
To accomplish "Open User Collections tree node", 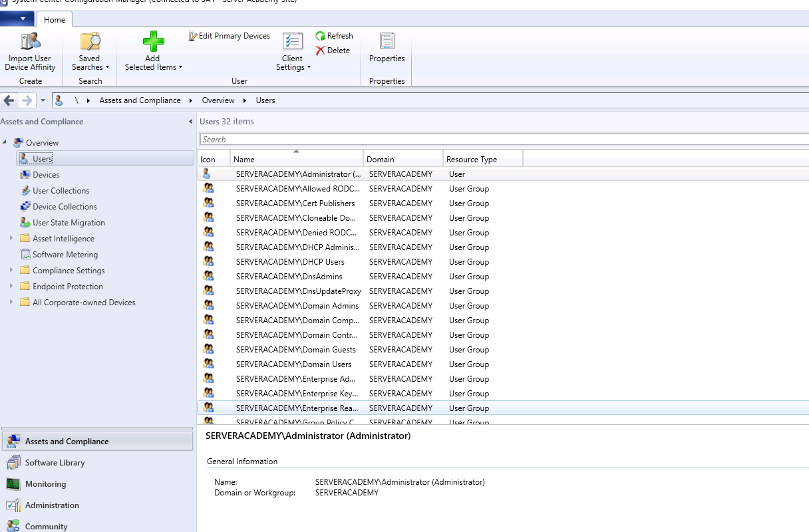I will pyautogui.click(x=61, y=191).
